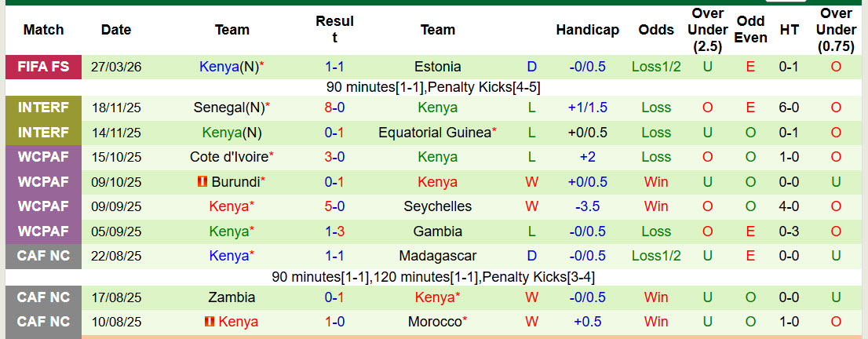Select the Date column header
The width and height of the screenshot is (868, 339).
116,30
